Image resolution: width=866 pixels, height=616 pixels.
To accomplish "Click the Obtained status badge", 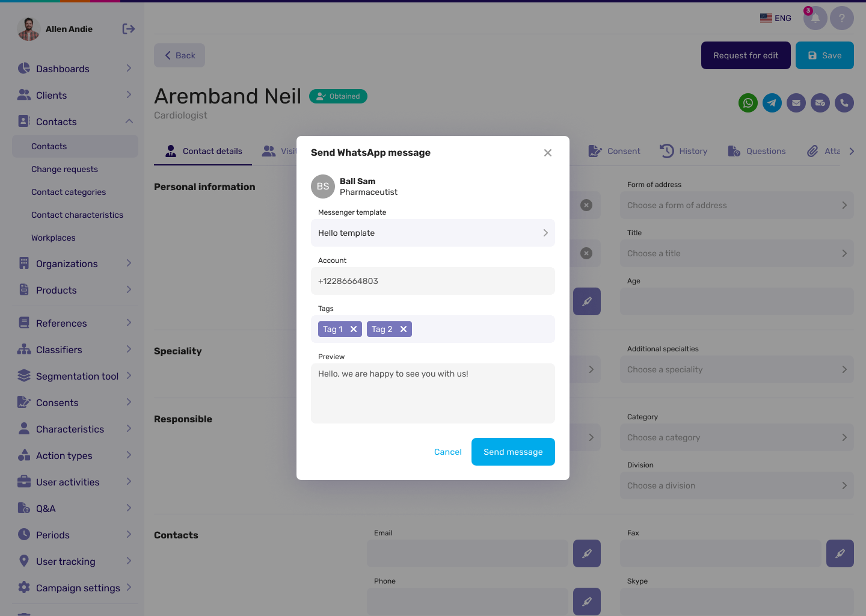I will point(338,96).
